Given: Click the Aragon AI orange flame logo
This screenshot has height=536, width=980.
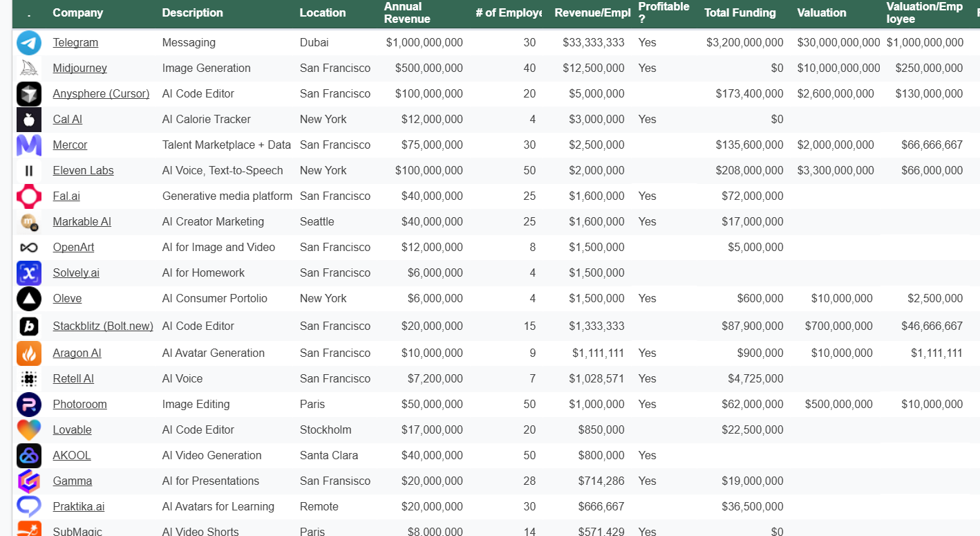Looking at the screenshot, I should [x=29, y=353].
